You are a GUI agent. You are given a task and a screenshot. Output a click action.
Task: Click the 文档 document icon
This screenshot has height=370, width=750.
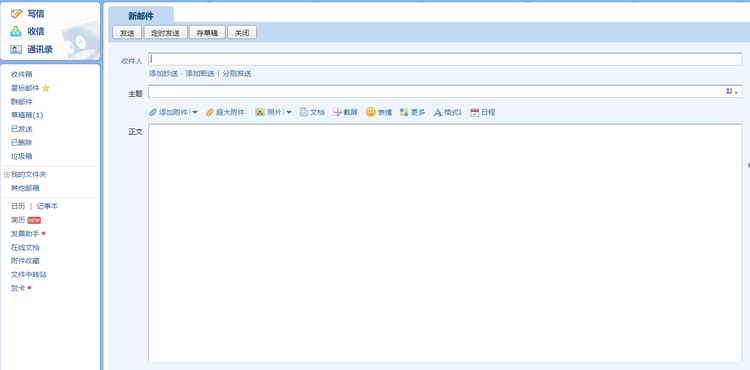(304, 112)
